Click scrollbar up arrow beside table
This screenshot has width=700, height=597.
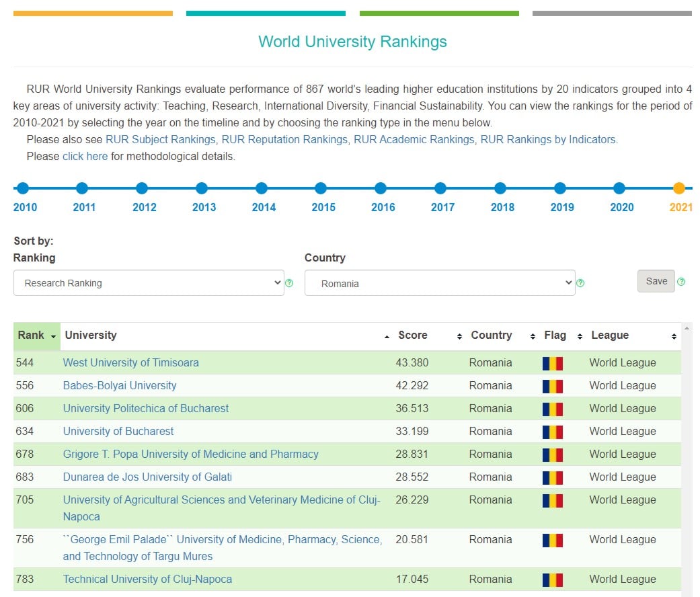pyautogui.click(x=687, y=328)
